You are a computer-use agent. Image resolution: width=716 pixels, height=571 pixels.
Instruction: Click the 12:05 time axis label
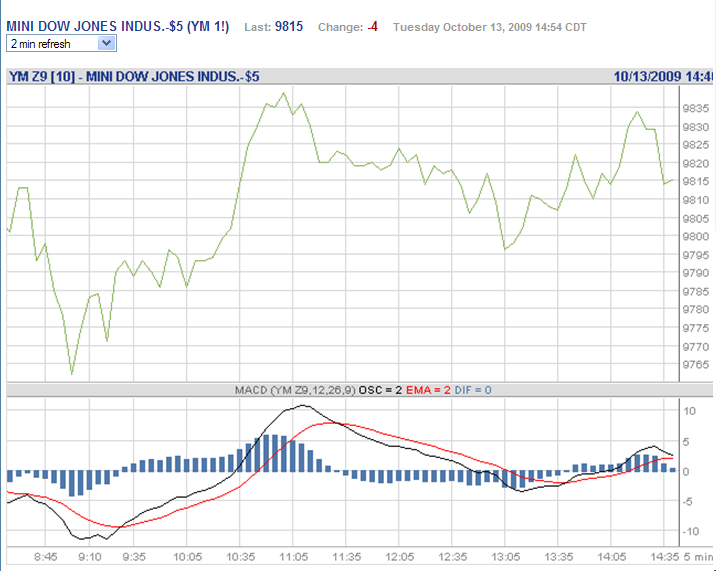click(x=399, y=557)
